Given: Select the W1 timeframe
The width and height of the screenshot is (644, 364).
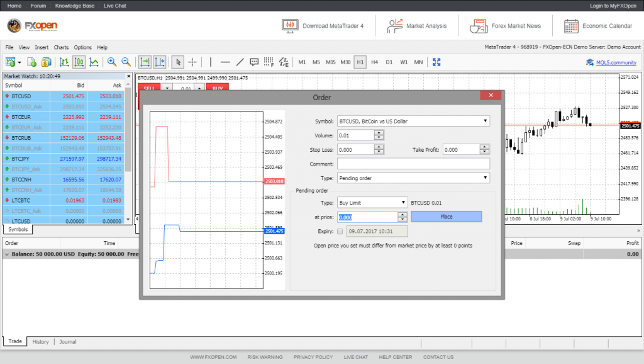Looking at the screenshot, I should pyautogui.click(x=404, y=62).
